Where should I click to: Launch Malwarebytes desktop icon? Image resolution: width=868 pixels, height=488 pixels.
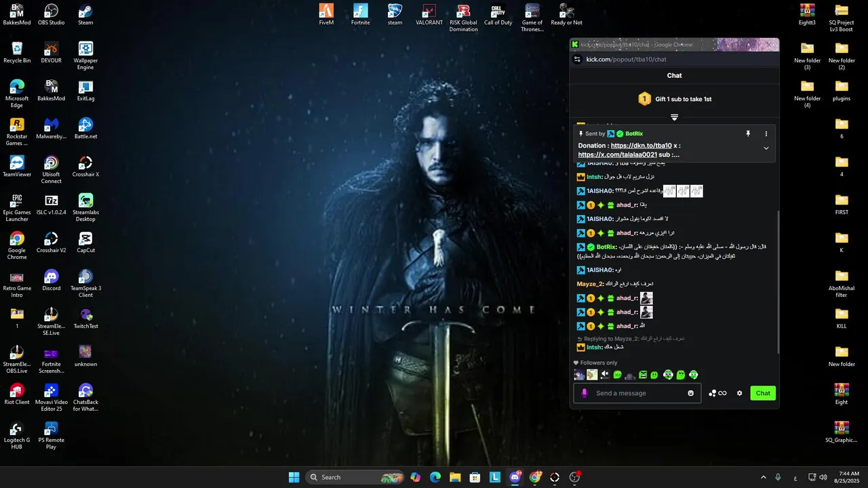[x=52, y=129]
